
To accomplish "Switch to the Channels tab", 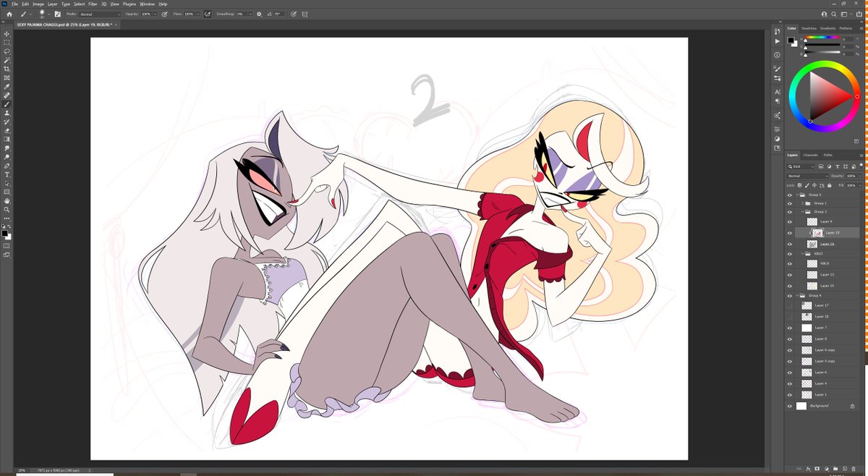I will [810, 155].
